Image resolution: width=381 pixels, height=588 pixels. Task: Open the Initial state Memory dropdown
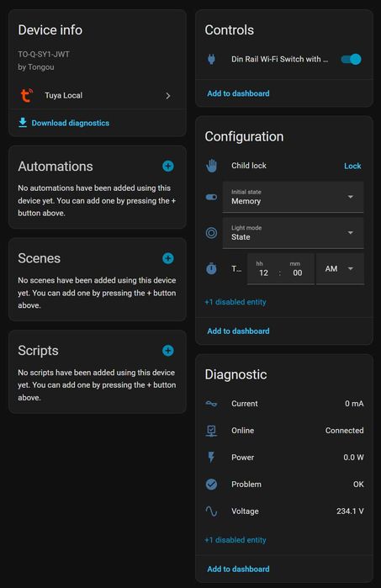tap(293, 197)
